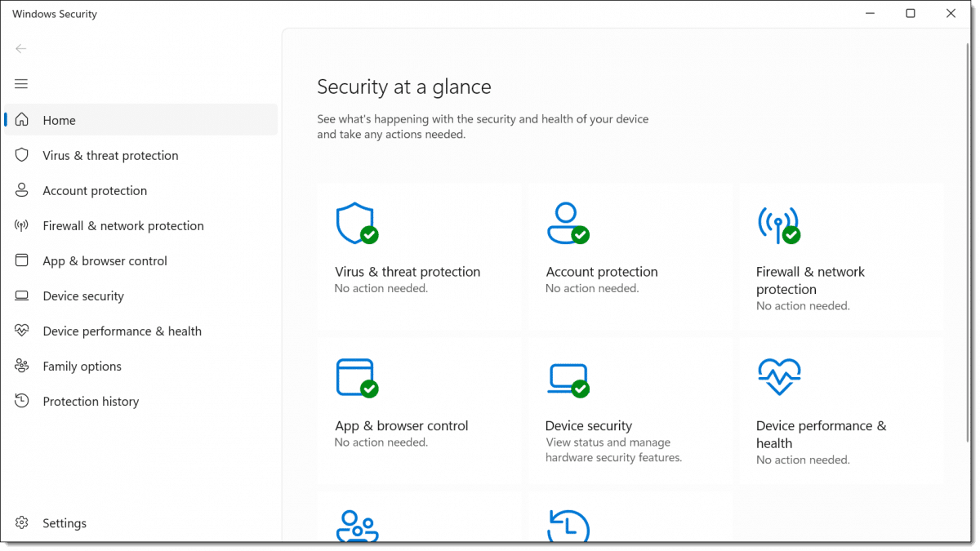The image size is (980, 551).
Task: Open the Virus & threat protection card title
Action: pyautogui.click(x=408, y=272)
